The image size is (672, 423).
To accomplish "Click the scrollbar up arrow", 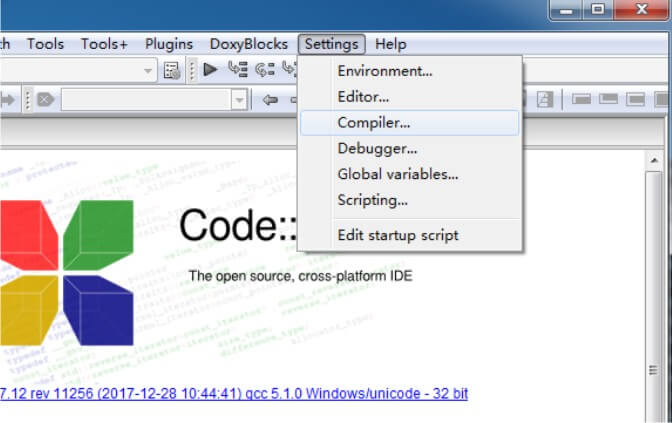I will (x=654, y=161).
